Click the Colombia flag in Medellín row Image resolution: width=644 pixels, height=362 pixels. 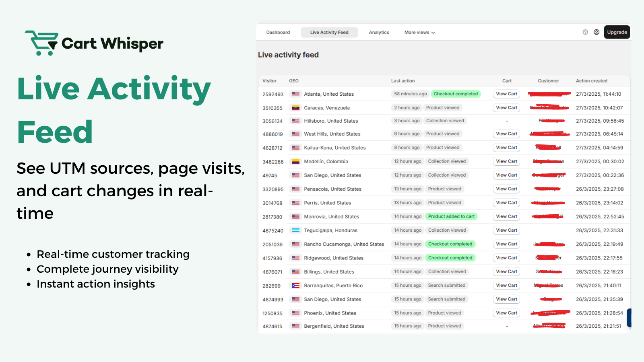point(296,161)
